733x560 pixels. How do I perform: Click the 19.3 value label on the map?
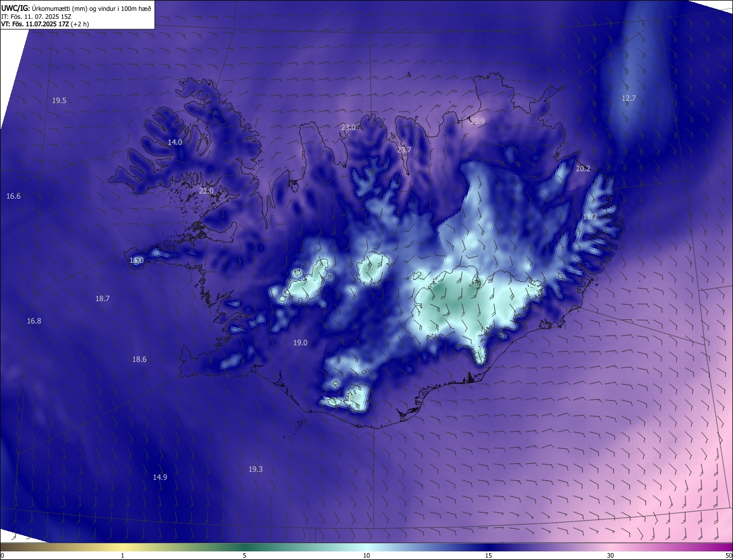[255, 470]
